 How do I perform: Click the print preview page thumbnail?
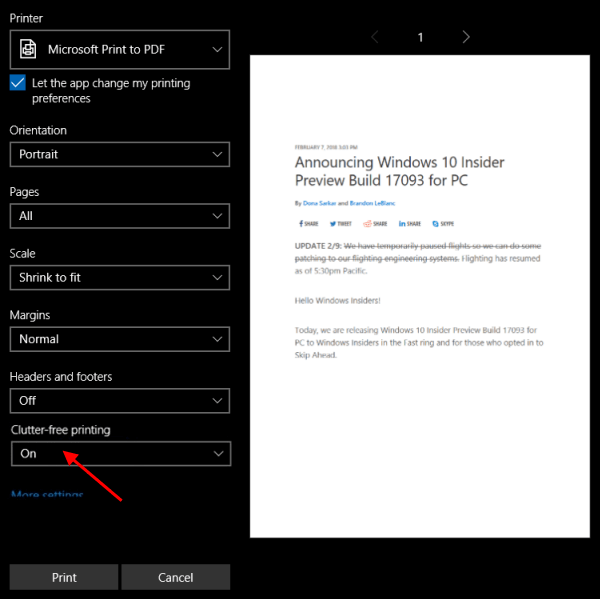(x=420, y=296)
